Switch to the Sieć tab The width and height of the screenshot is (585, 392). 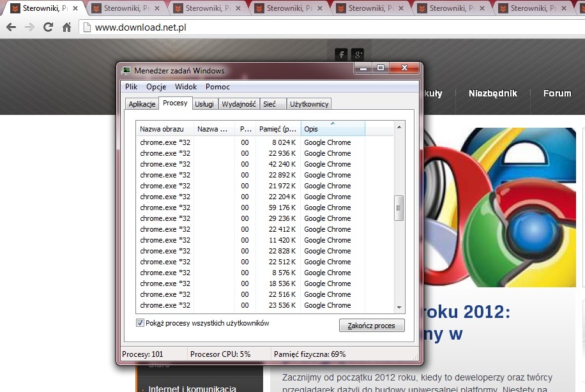click(273, 104)
